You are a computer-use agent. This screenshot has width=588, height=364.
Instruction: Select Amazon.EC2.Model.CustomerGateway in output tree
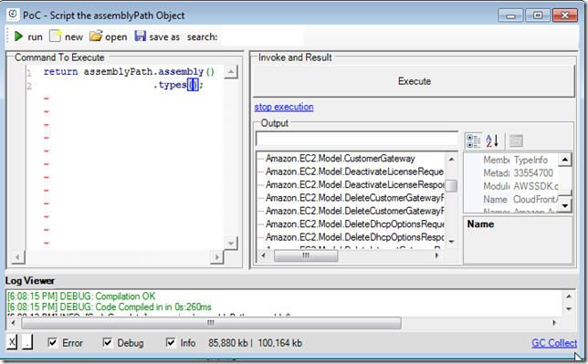[341, 159]
